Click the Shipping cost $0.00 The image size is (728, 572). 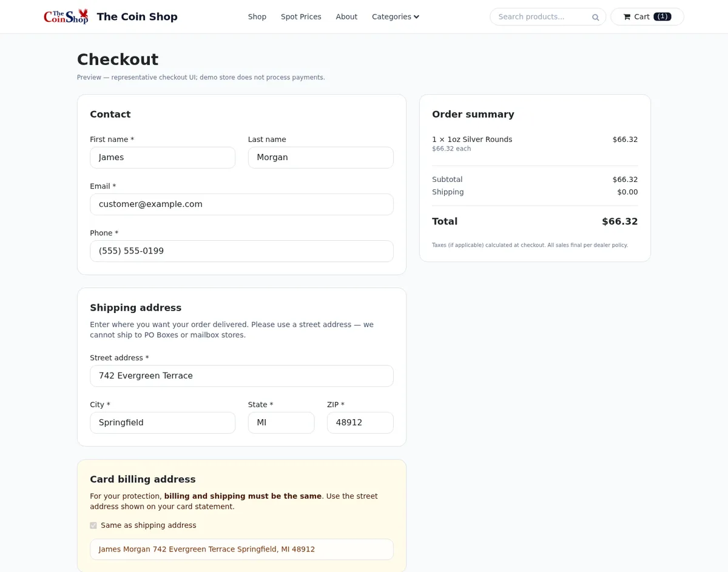point(627,192)
